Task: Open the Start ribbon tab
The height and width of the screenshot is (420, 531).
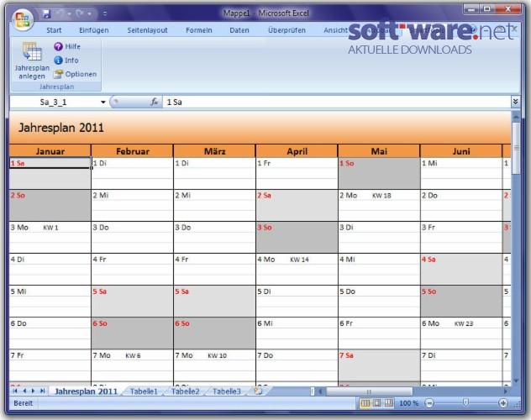Action: [54, 30]
